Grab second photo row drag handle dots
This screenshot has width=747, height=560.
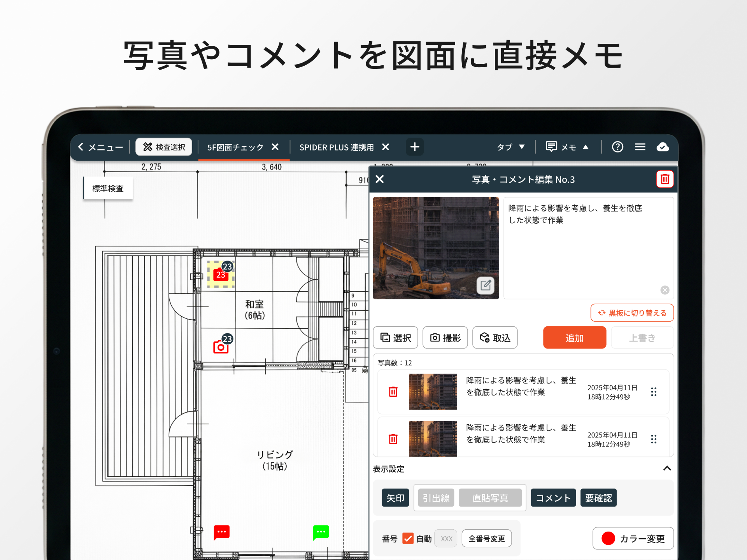click(x=654, y=439)
